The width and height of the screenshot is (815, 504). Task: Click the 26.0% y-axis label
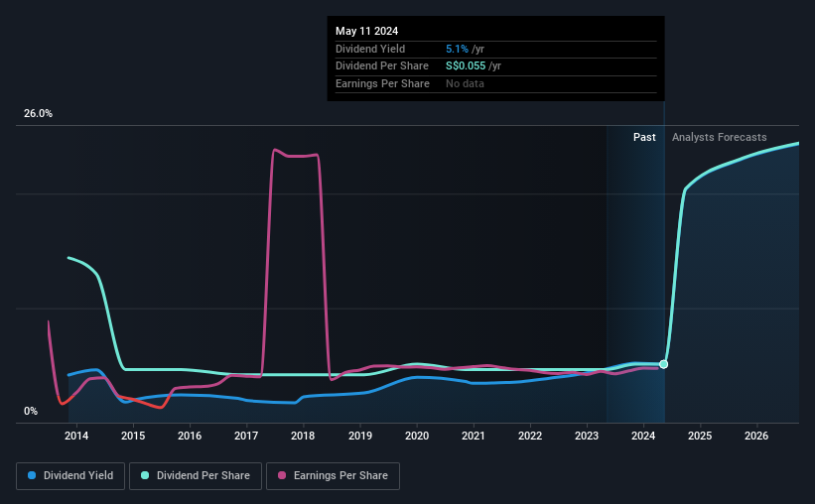38,114
